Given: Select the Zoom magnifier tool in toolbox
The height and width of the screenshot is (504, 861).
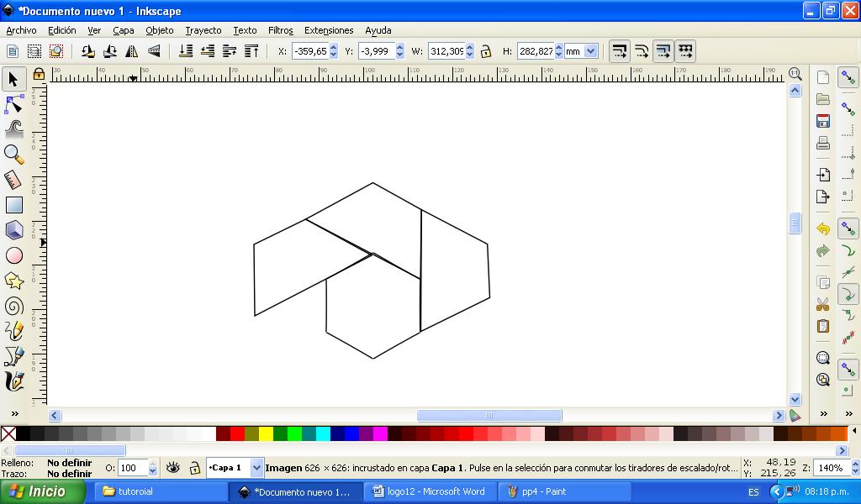Looking at the screenshot, I should 13,155.
